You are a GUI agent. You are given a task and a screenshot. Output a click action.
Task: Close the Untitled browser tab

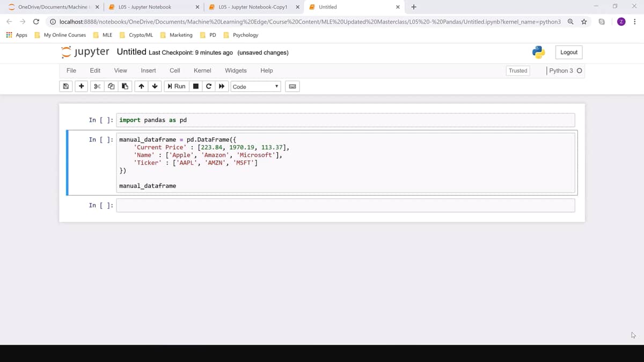398,7
